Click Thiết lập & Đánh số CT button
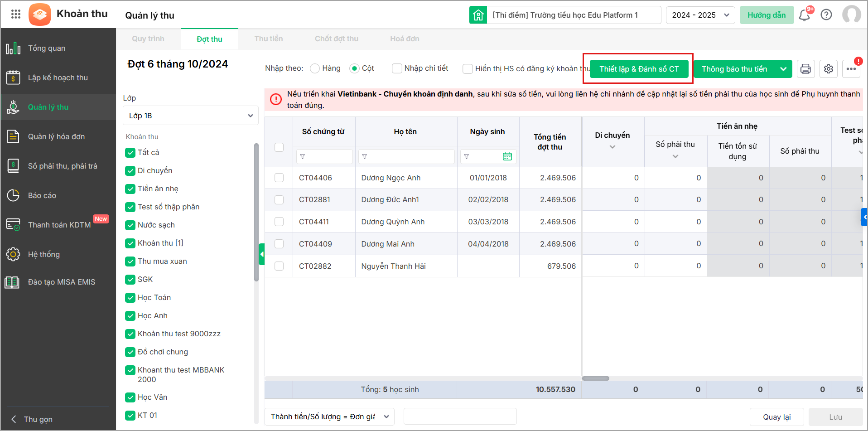Screen dimensions: 868x431 point(639,69)
